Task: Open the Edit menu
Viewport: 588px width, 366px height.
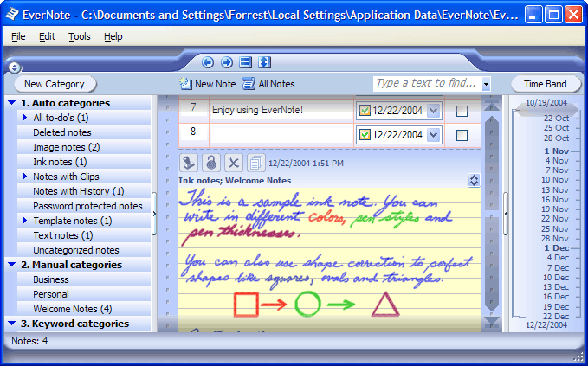Action: coord(47,36)
